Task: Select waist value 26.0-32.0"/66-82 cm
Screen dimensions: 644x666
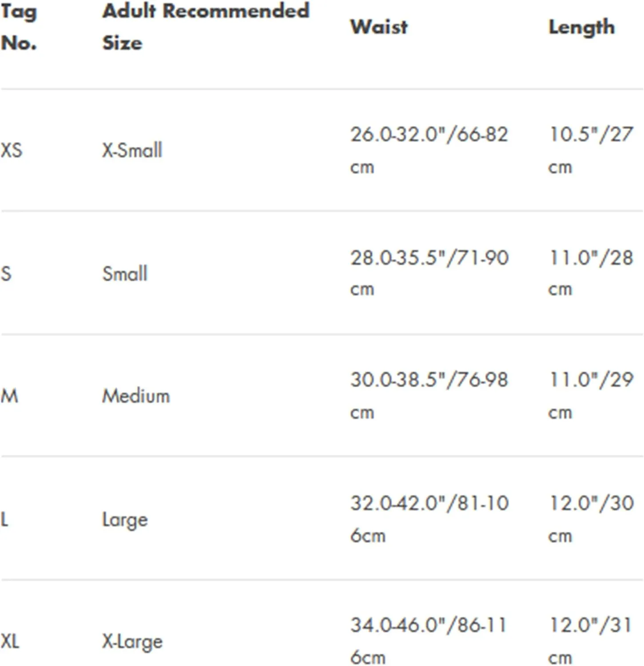Action: pyautogui.click(x=429, y=150)
